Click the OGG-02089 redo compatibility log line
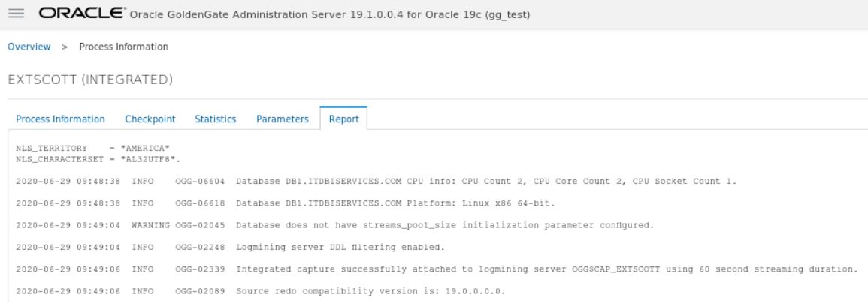868x307 pixels. [x=261, y=291]
